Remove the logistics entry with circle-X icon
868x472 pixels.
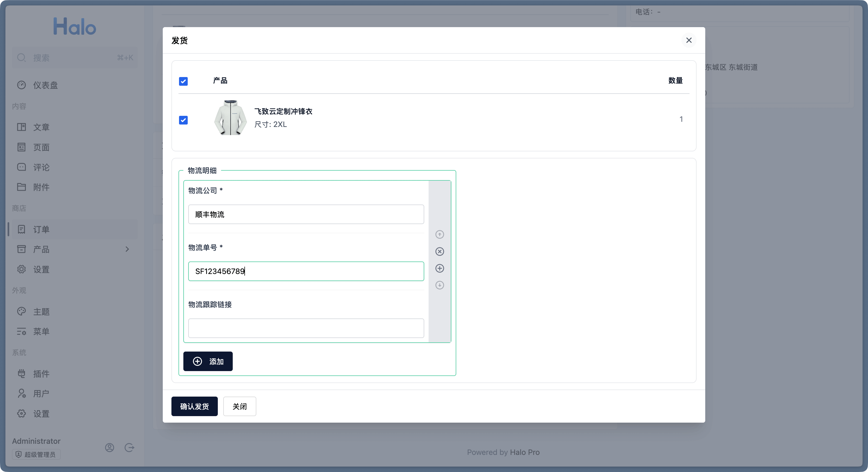point(439,251)
